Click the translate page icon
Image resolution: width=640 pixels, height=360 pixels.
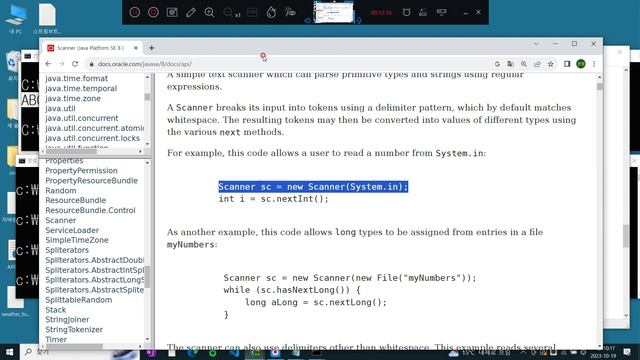click(510, 64)
